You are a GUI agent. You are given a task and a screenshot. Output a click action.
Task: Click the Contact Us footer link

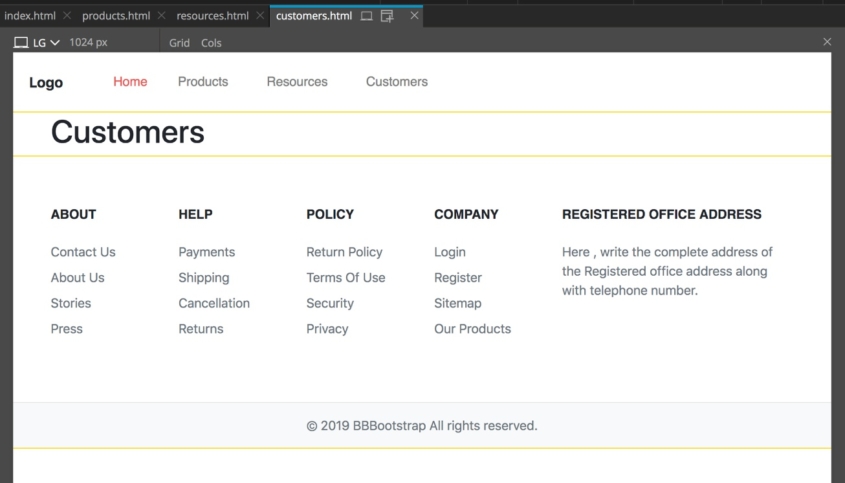tap(83, 252)
